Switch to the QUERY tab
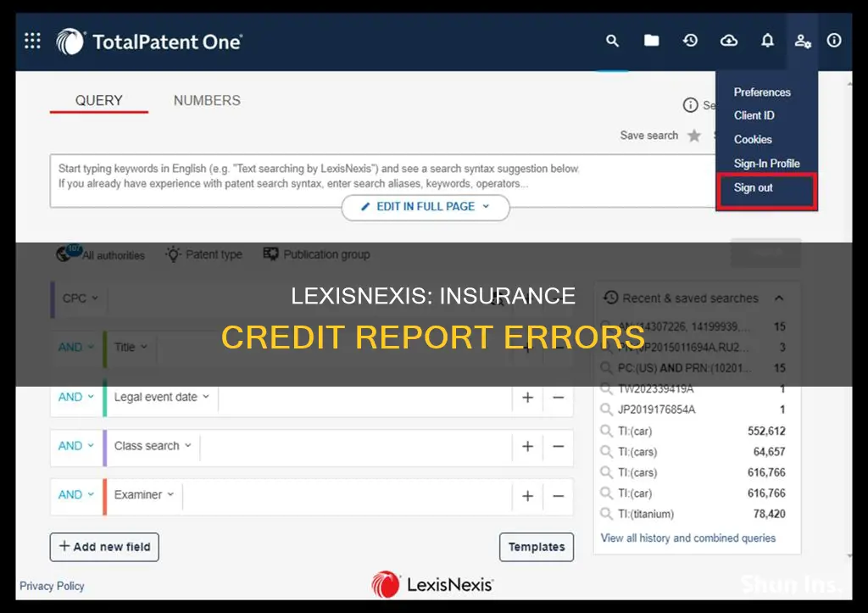 point(99,100)
